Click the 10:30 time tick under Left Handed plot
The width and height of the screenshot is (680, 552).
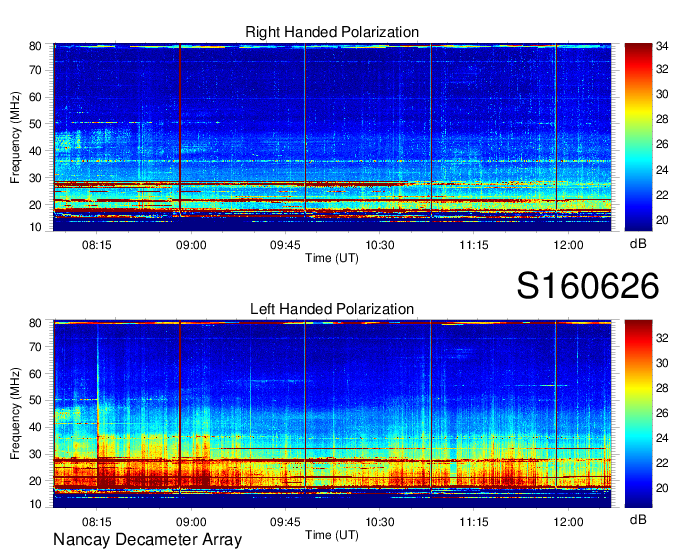pyautogui.click(x=380, y=522)
